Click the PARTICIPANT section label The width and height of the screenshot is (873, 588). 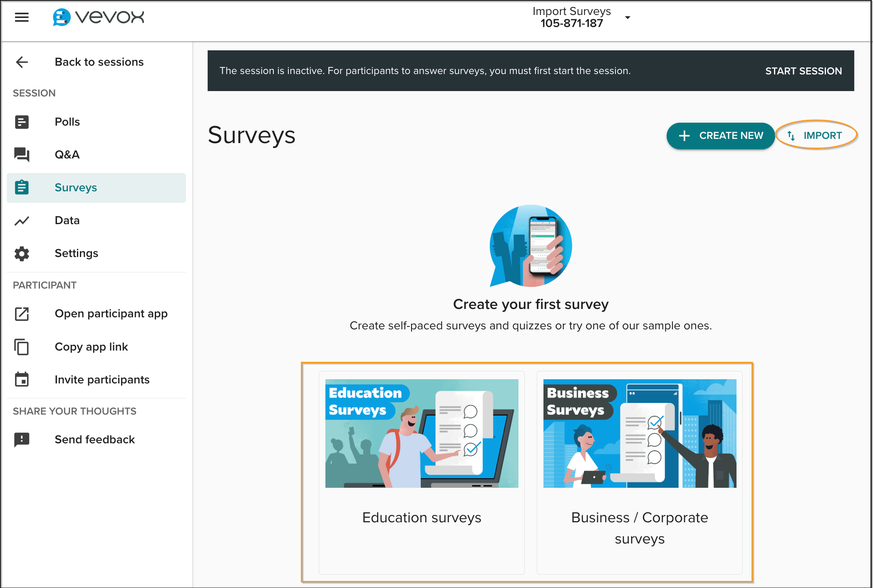(x=45, y=285)
